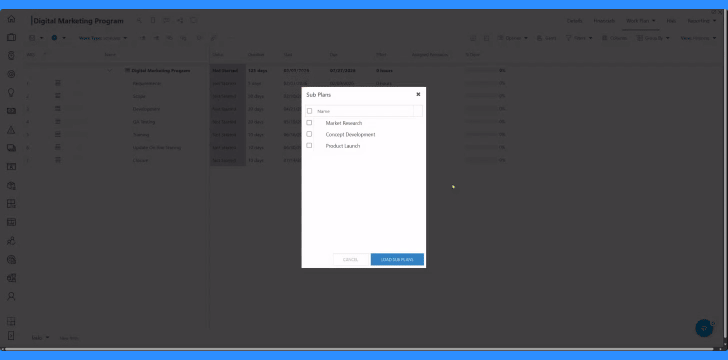Open the people resources icon in sidebar
Screen dimensions: 728x360
tap(11, 241)
